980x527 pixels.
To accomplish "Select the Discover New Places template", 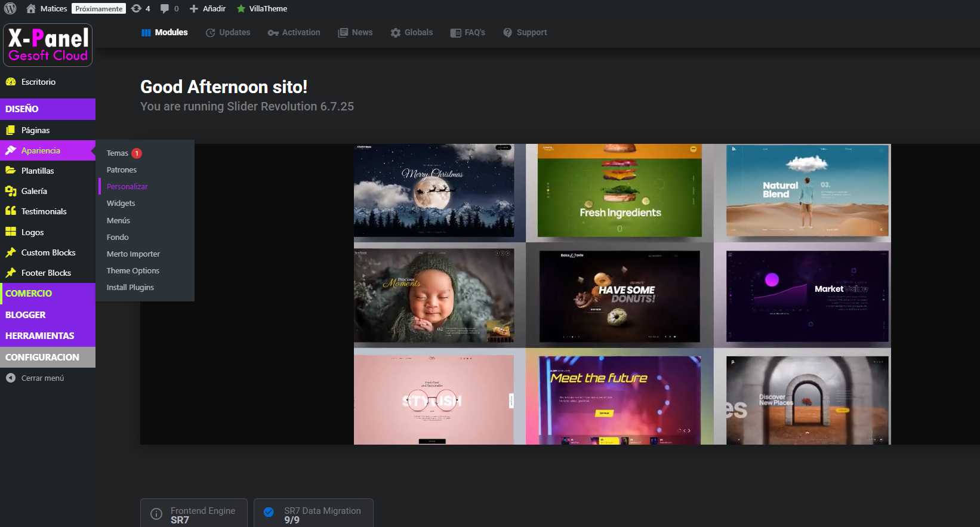I will pos(808,400).
